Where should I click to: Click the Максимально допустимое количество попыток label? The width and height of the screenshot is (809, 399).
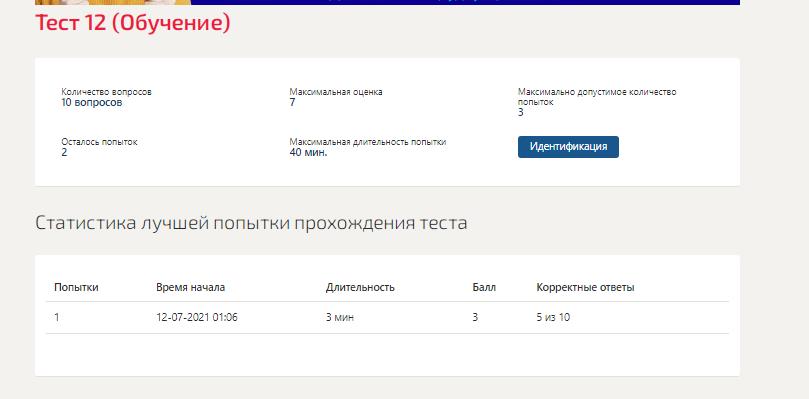click(x=597, y=97)
